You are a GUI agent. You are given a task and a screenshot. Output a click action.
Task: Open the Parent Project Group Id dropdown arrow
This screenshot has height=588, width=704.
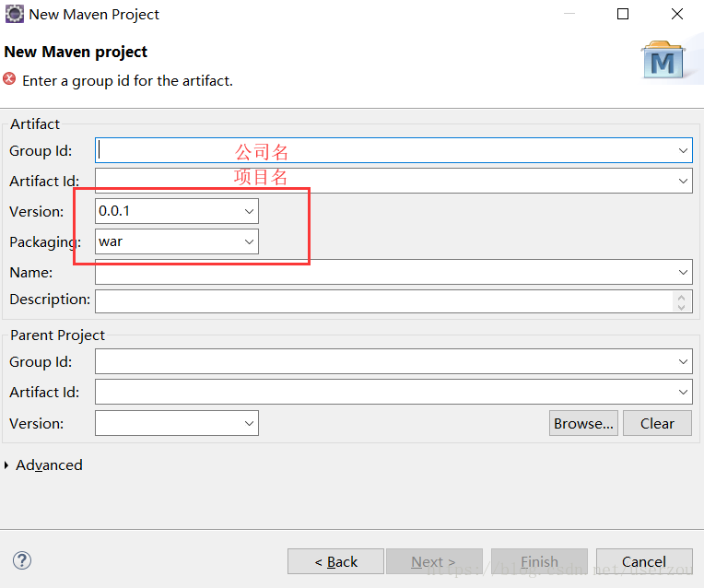(x=683, y=361)
